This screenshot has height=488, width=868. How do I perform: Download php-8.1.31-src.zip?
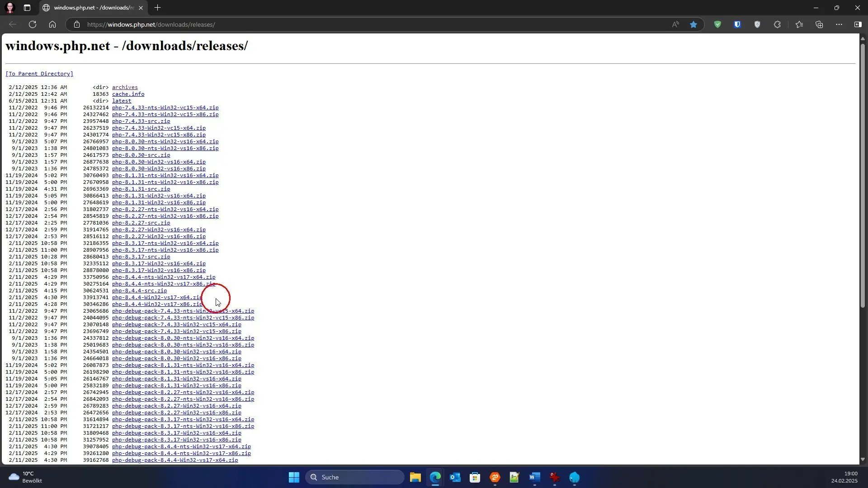tap(141, 189)
